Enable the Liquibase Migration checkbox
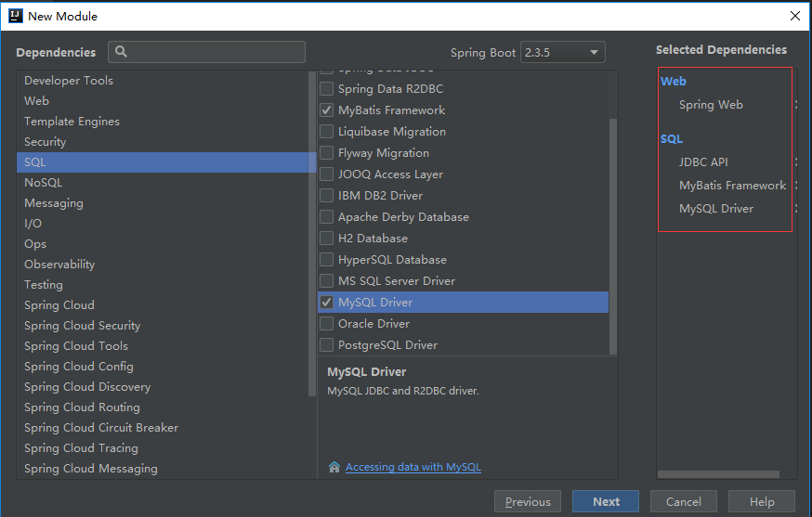 click(326, 132)
